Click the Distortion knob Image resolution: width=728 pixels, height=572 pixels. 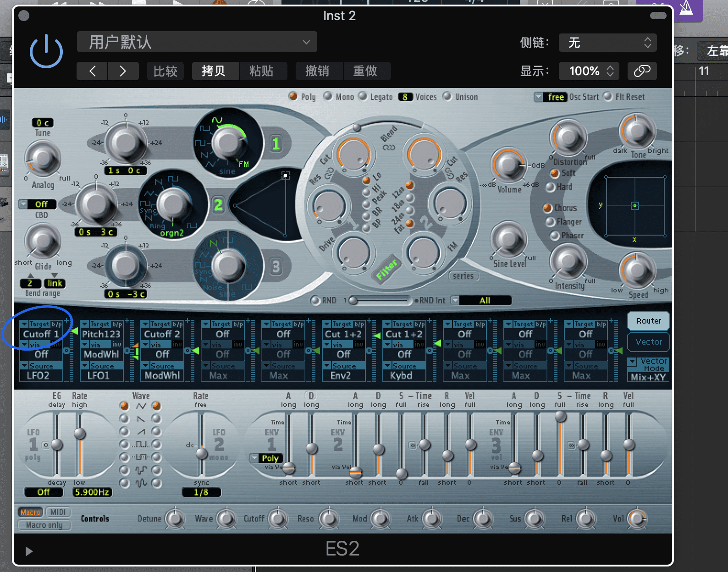[568, 137]
